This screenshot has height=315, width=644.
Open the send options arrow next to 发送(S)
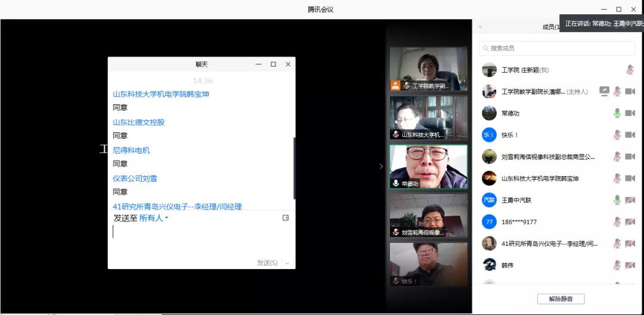pos(287,263)
